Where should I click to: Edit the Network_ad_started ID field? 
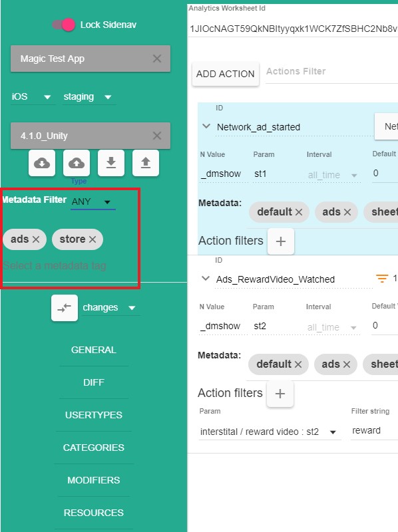294,127
